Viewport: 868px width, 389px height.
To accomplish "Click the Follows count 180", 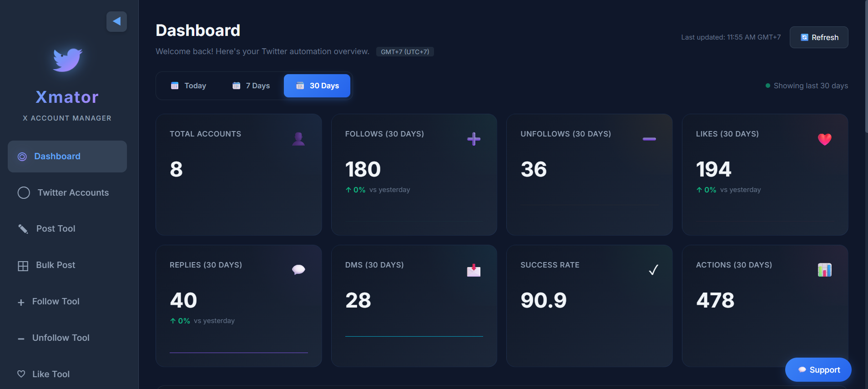I will (363, 169).
